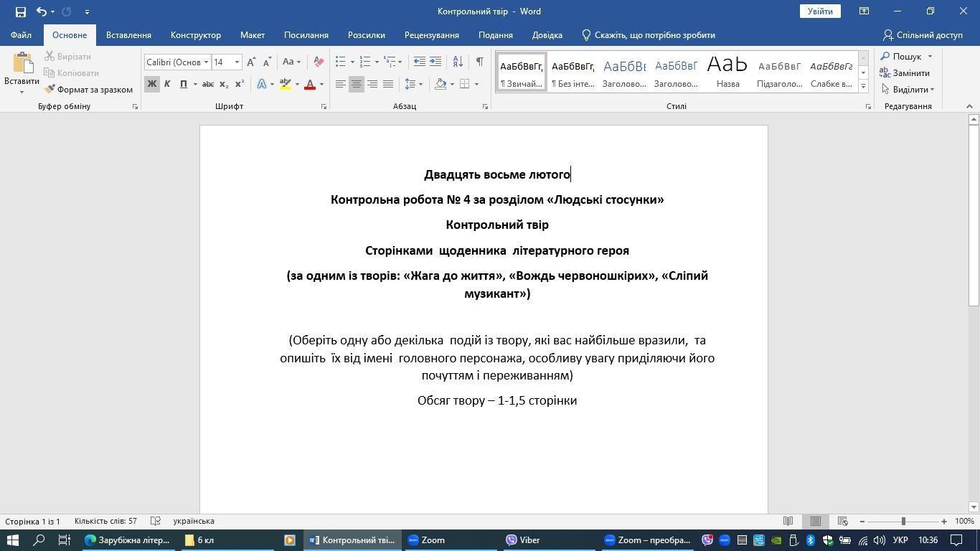Click the red font color button
Screen dimensions: 980x551
pyautogui.click(x=310, y=84)
